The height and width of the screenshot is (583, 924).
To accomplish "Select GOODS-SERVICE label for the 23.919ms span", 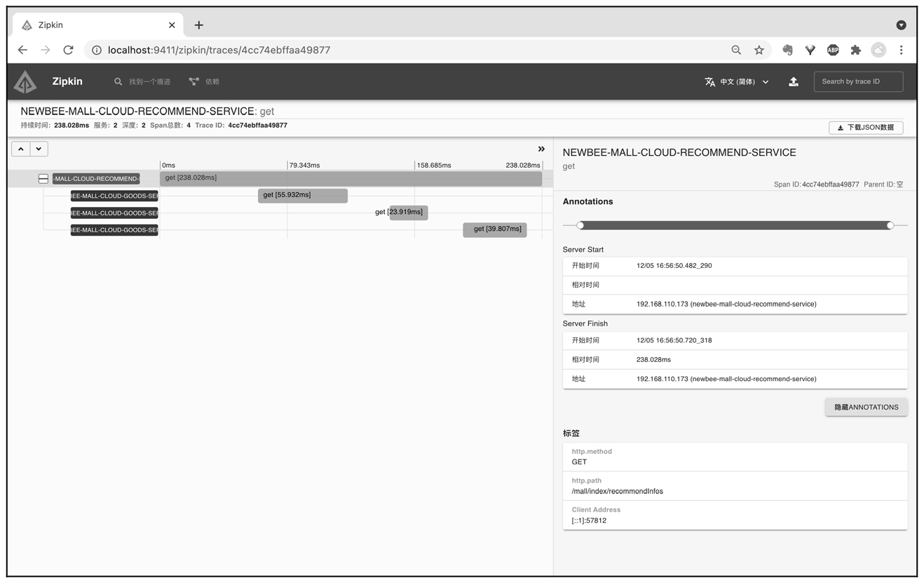I will (114, 213).
